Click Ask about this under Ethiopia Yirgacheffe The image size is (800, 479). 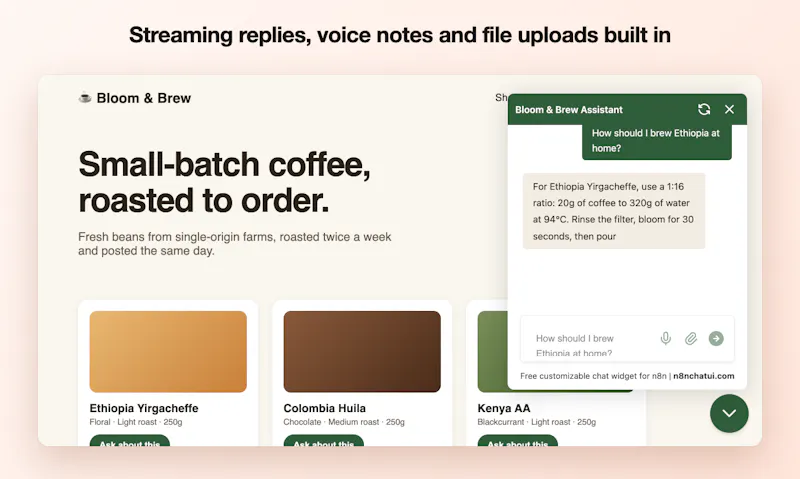[x=130, y=441]
